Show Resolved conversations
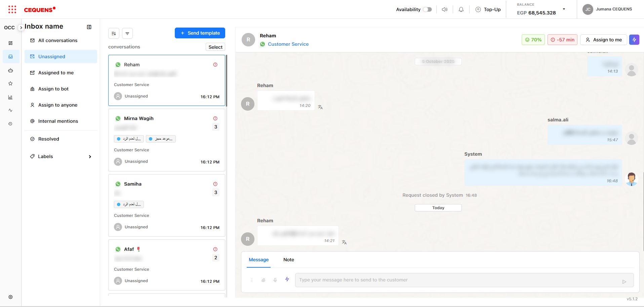Viewport: 644px width, 307px height. [x=61, y=139]
